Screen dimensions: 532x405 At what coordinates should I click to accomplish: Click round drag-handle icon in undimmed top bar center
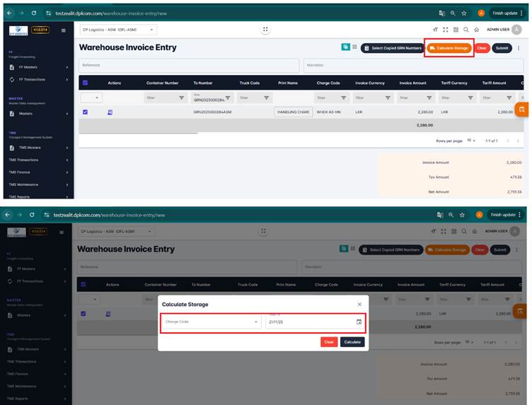click(x=265, y=30)
